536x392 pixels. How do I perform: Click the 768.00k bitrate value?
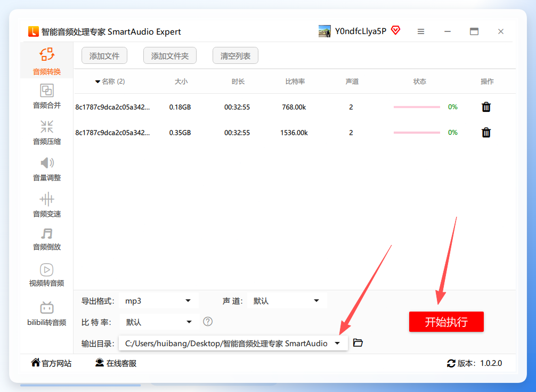tap(294, 107)
